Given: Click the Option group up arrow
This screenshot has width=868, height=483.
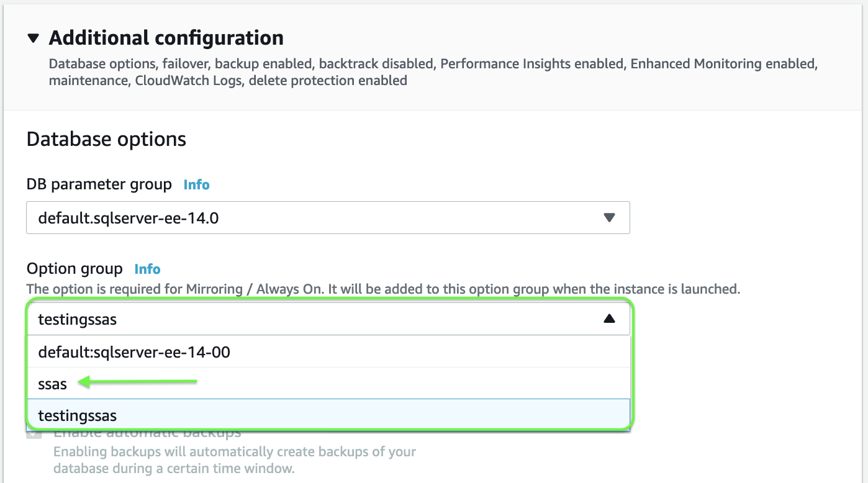Looking at the screenshot, I should pos(609,319).
